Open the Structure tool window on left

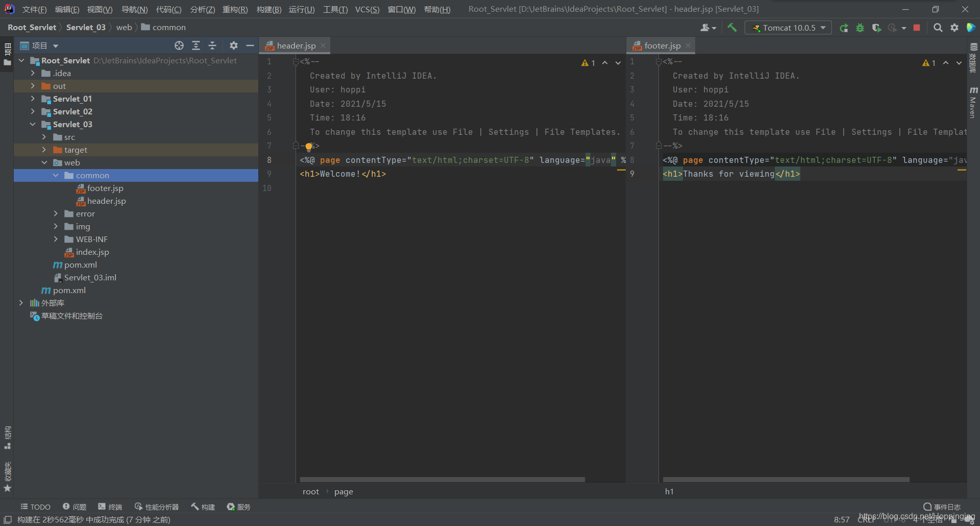tap(7, 437)
